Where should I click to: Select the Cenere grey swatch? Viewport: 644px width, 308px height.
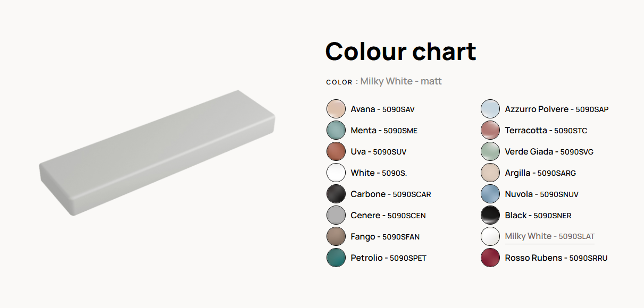tap(336, 215)
